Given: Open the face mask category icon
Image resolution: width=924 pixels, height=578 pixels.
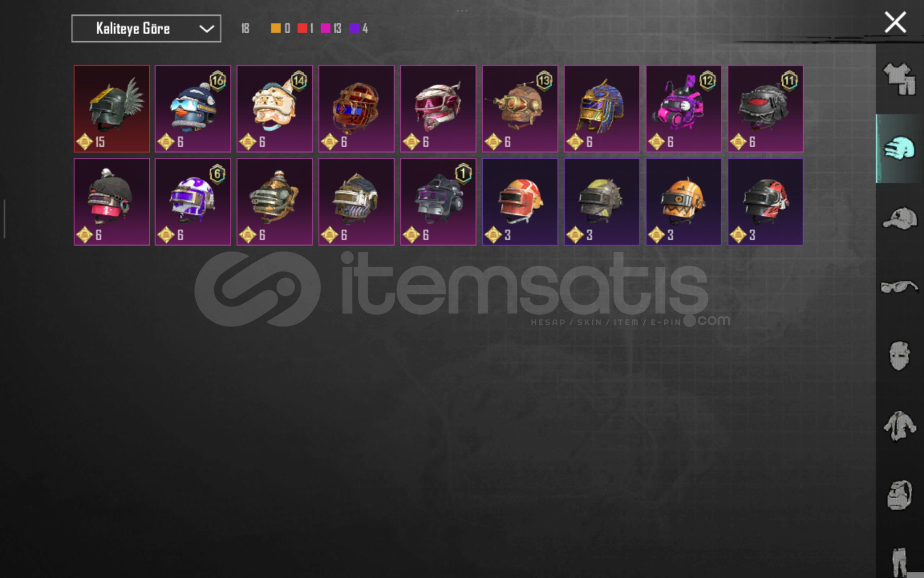Looking at the screenshot, I should pos(900,356).
